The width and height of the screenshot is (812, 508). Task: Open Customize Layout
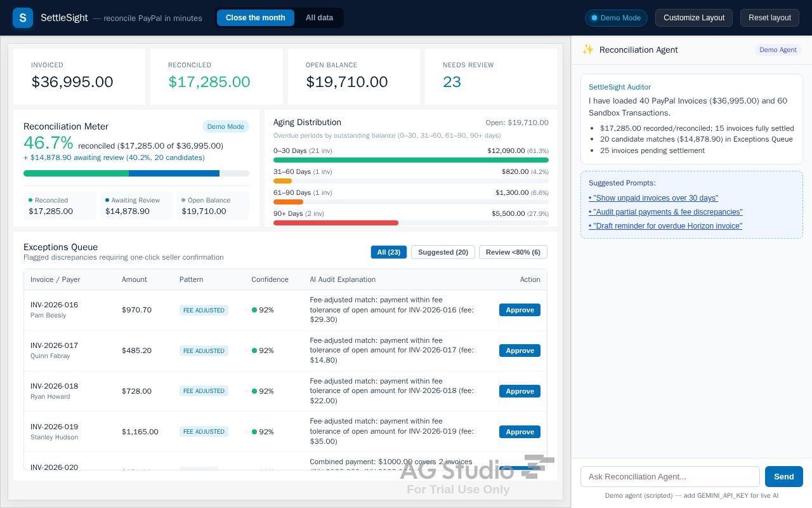coord(694,18)
